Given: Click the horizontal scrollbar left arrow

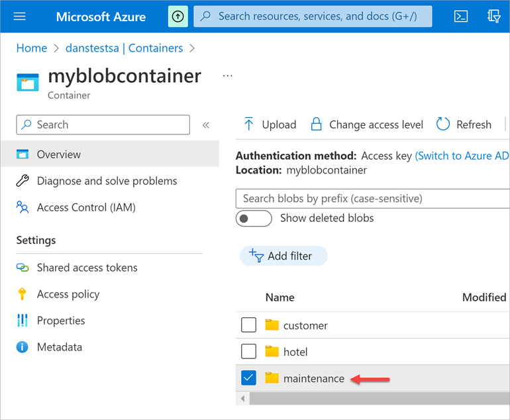Looking at the screenshot, I should (242, 398).
